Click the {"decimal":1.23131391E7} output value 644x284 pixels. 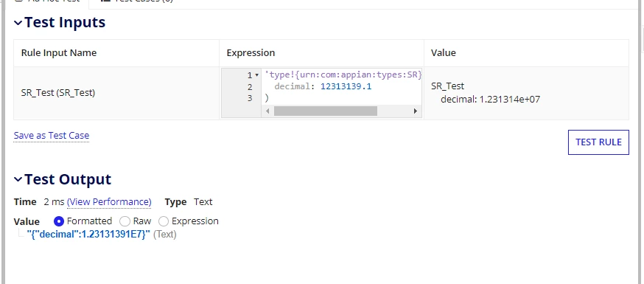[x=88, y=235]
